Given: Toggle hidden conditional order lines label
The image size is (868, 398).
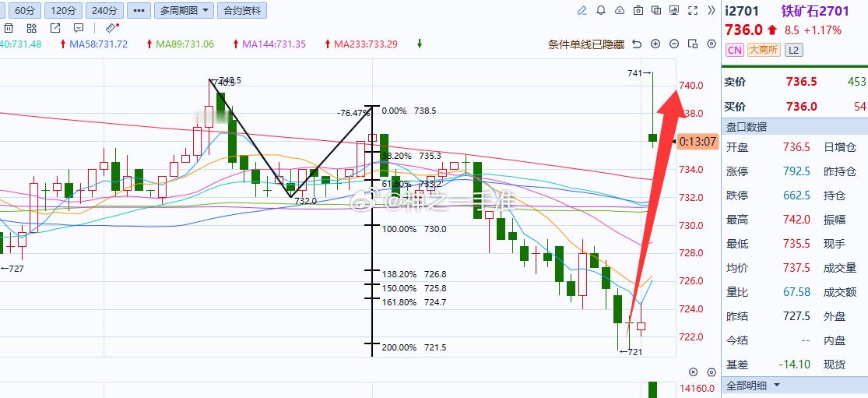Looking at the screenshot, I should coord(586,44).
